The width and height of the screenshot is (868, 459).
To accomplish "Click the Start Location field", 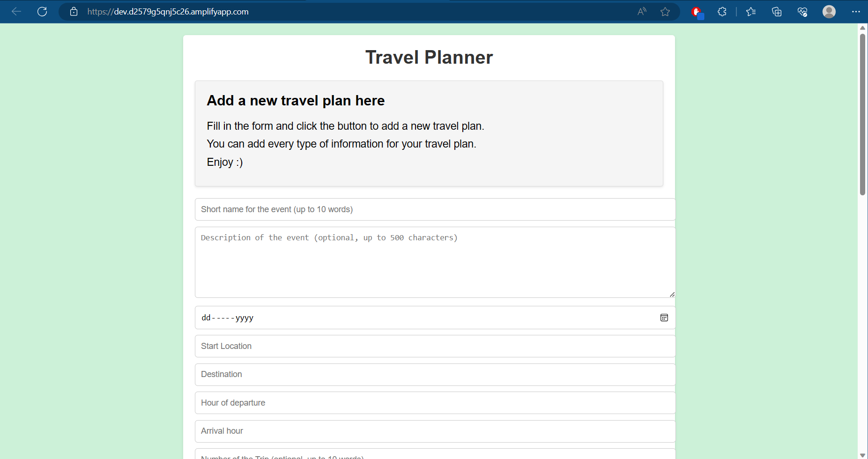I will click(x=435, y=346).
